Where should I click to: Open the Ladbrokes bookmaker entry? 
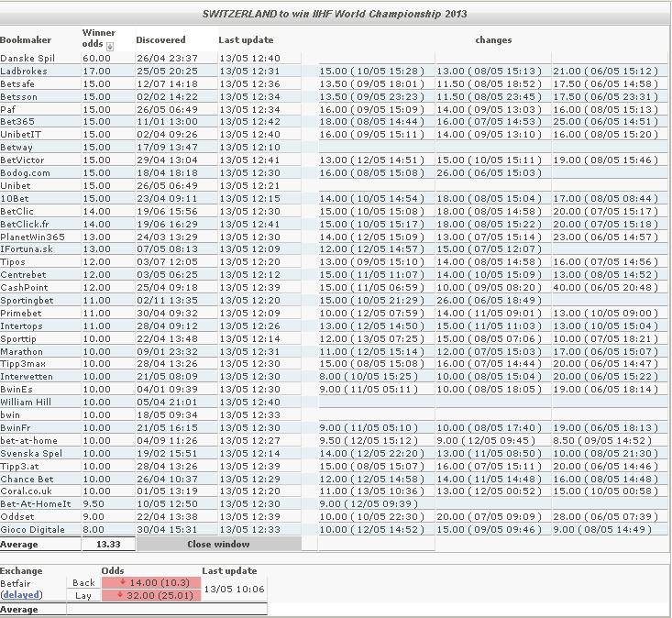tap(25, 72)
